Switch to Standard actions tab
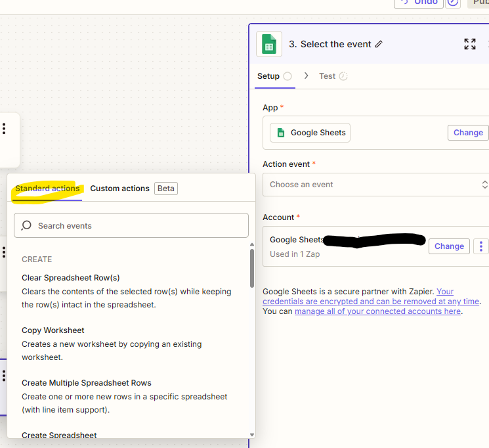Screen dimensions: 489x448 47,189
